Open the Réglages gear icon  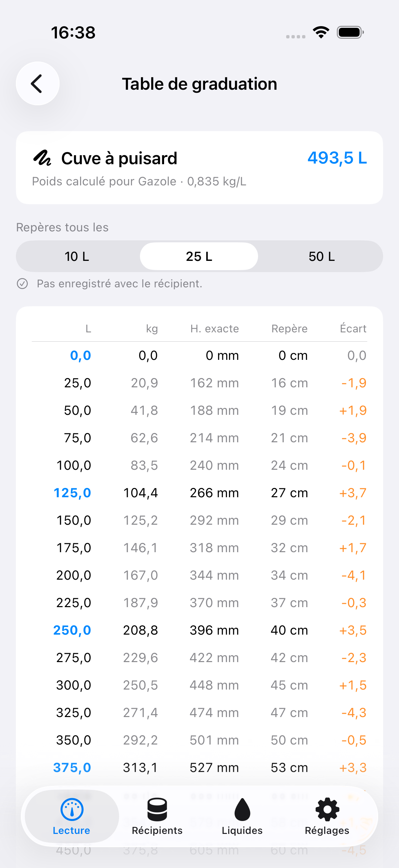click(327, 809)
